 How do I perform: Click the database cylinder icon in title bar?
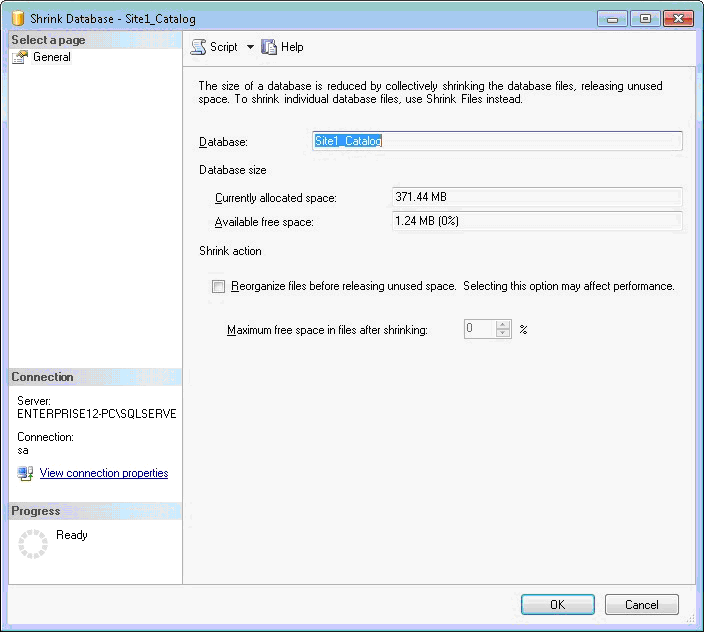(17, 19)
